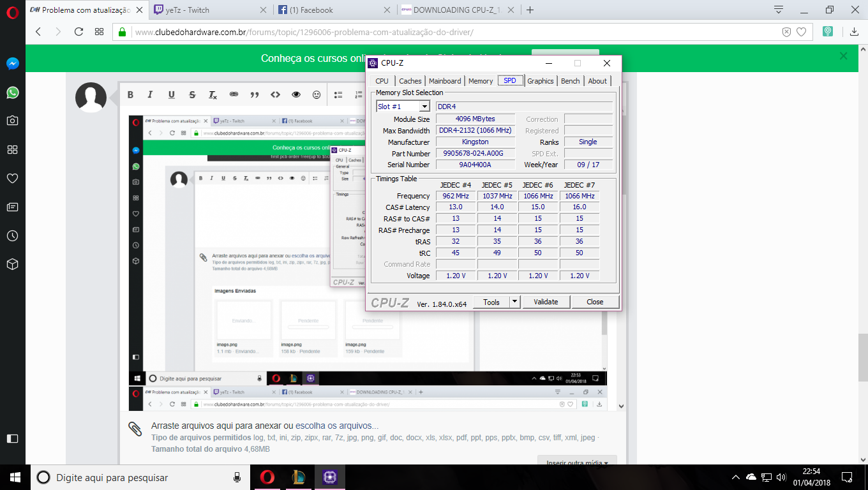Switch to Graphics tab in CPU-Z
Screen dimensions: 868x490
coord(541,81)
